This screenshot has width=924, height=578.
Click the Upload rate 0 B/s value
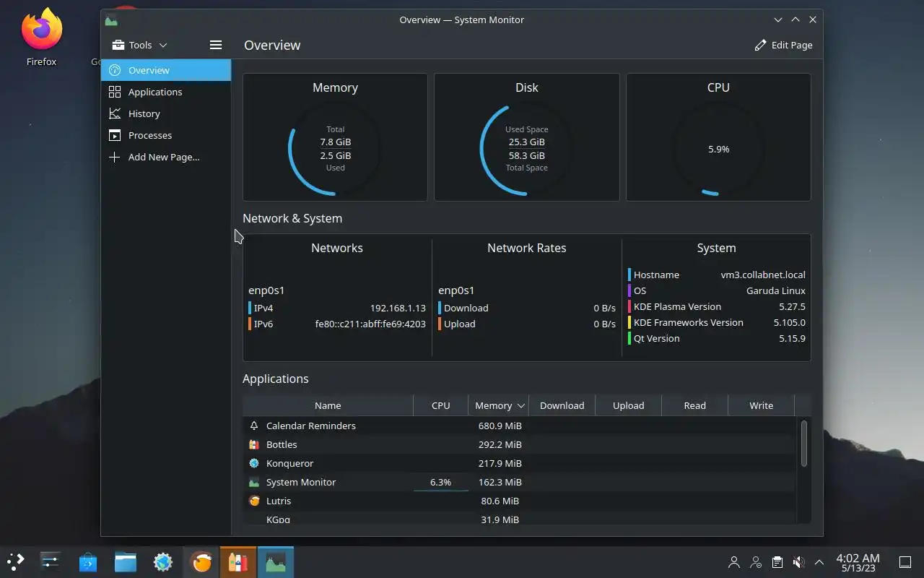point(604,324)
